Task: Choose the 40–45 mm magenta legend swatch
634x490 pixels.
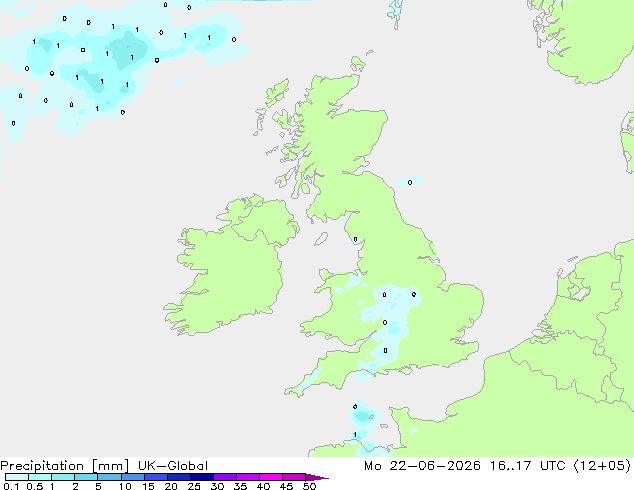Action: tap(271, 477)
